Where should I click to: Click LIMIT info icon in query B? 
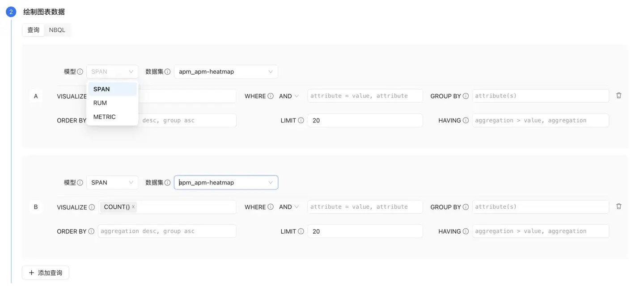point(301,231)
